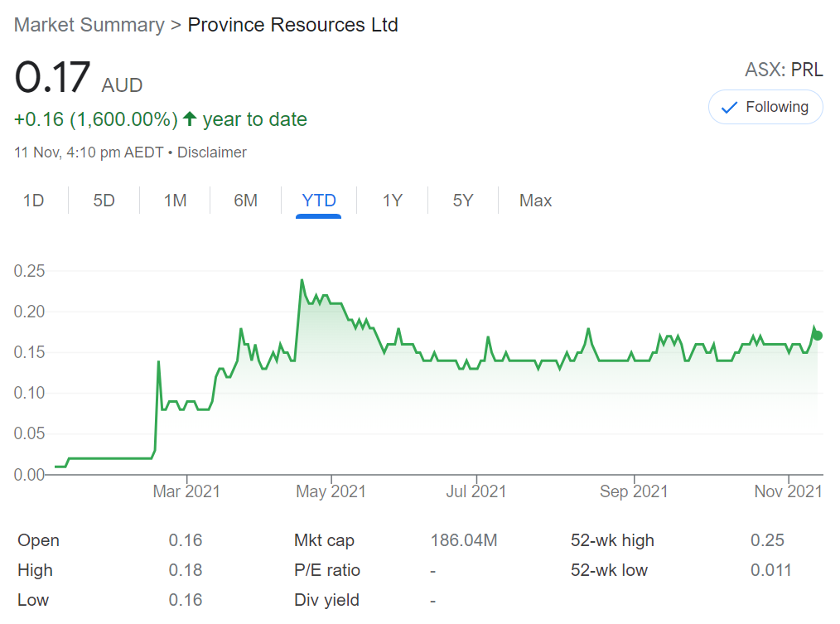The height and width of the screenshot is (624, 840).
Task: Select the YTD range tab
Action: click(319, 201)
